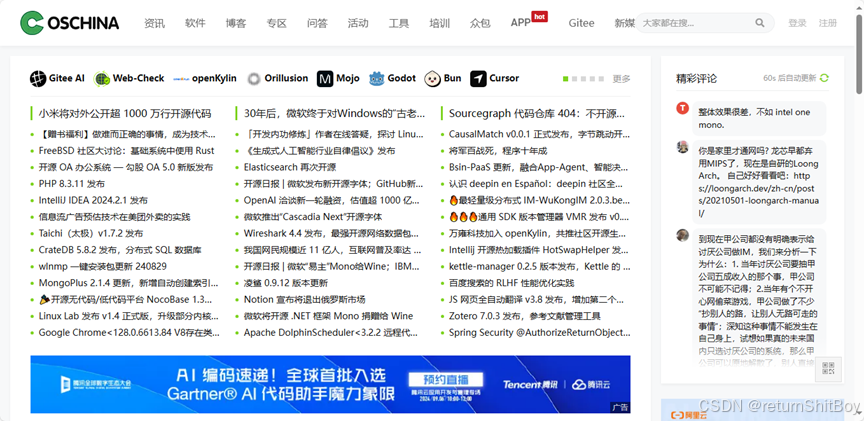Viewport: 864px width, 421px height.
Task: Refresh the 精彩评论 comments list
Action: pyautogui.click(x=824, y=78)
